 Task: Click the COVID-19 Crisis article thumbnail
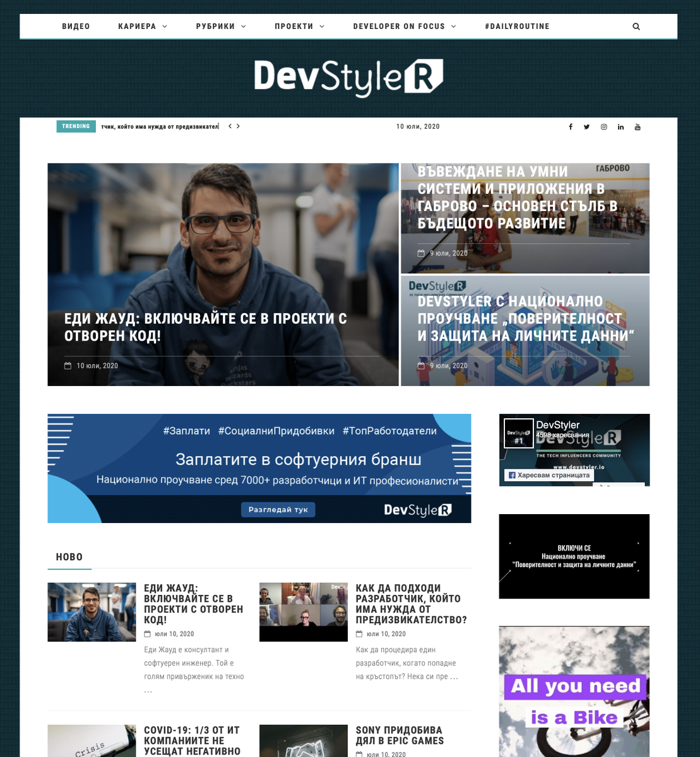click(92, 741)
